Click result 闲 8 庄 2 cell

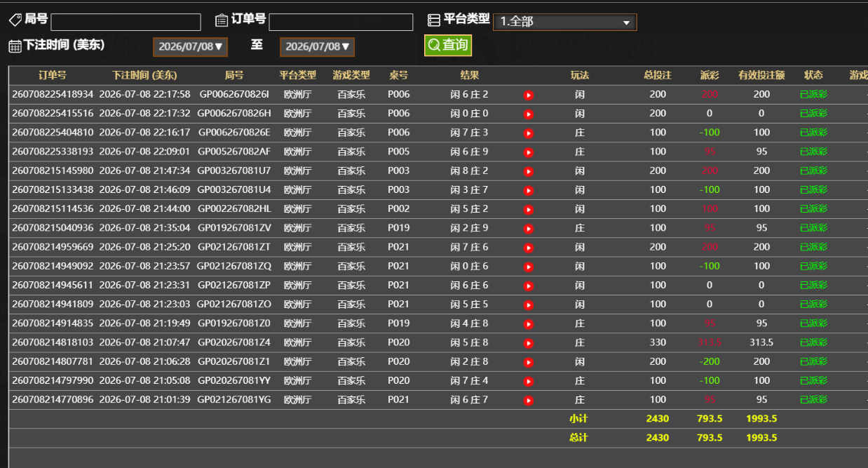470,171
